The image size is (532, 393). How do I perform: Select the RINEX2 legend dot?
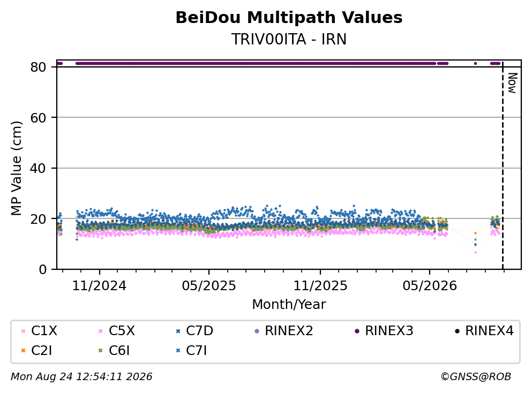(x=257, y=331)
